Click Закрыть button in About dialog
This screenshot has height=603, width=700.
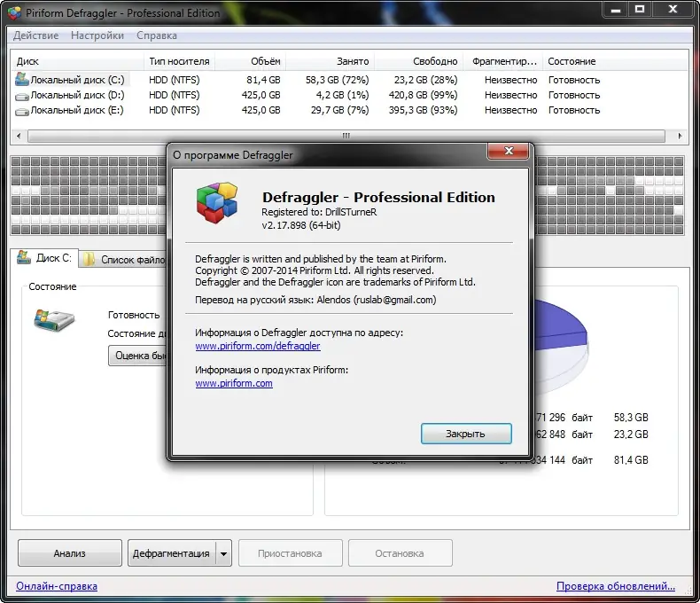(466, 434)
